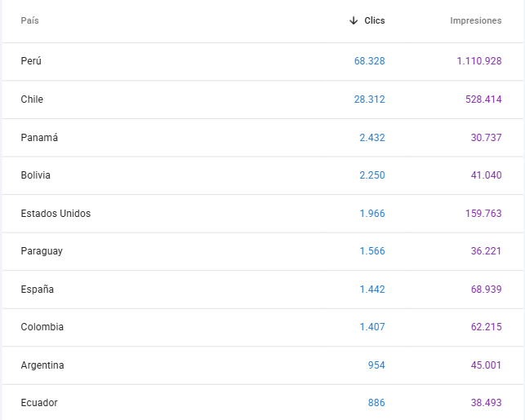The width and height of the screenshot is (525, 420).
Task: Select the Estados Unidos country row
Action: (x=263, y=214)
